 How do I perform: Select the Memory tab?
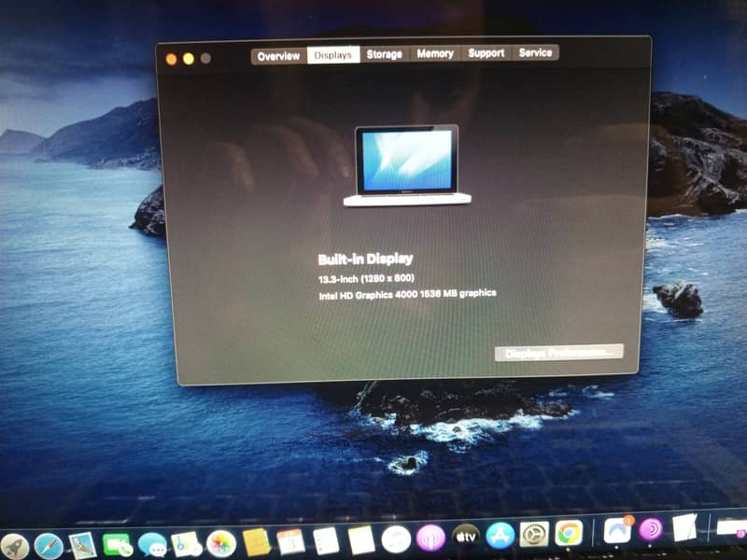(435, 54)
